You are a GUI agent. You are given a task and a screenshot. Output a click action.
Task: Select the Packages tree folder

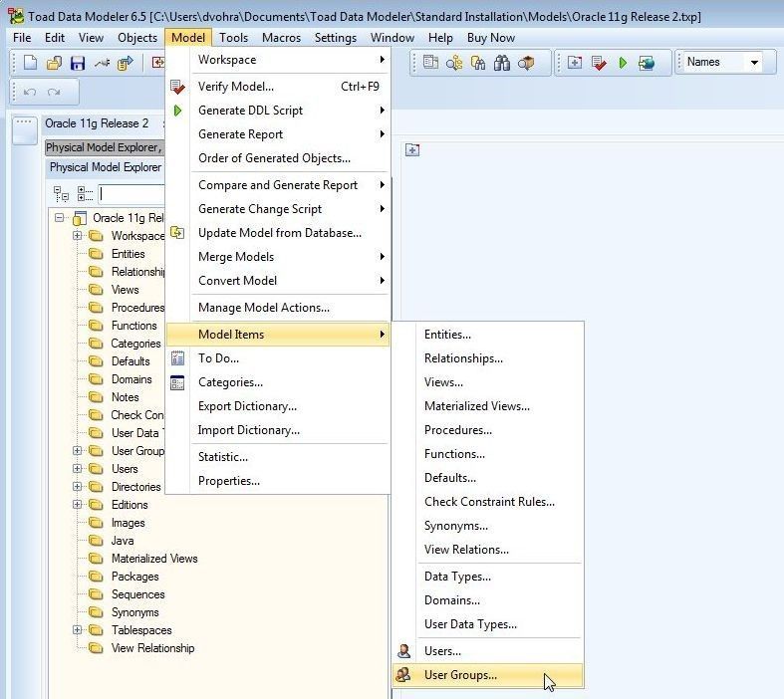click(x=135, y=577)
